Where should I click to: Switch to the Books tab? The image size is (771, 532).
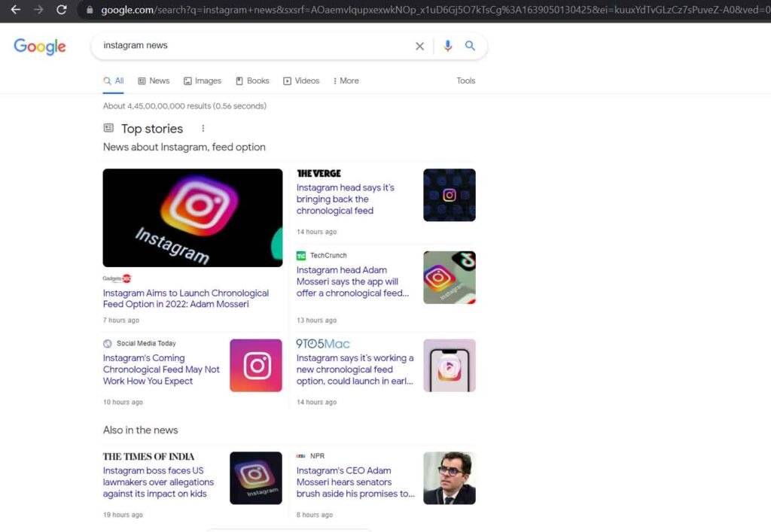click(253, 81)
